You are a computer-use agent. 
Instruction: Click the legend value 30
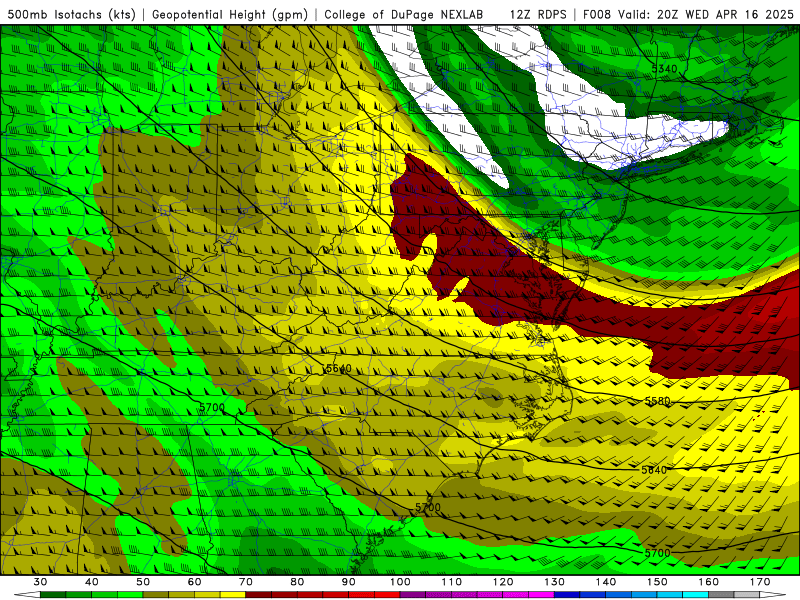coord(40,582)
